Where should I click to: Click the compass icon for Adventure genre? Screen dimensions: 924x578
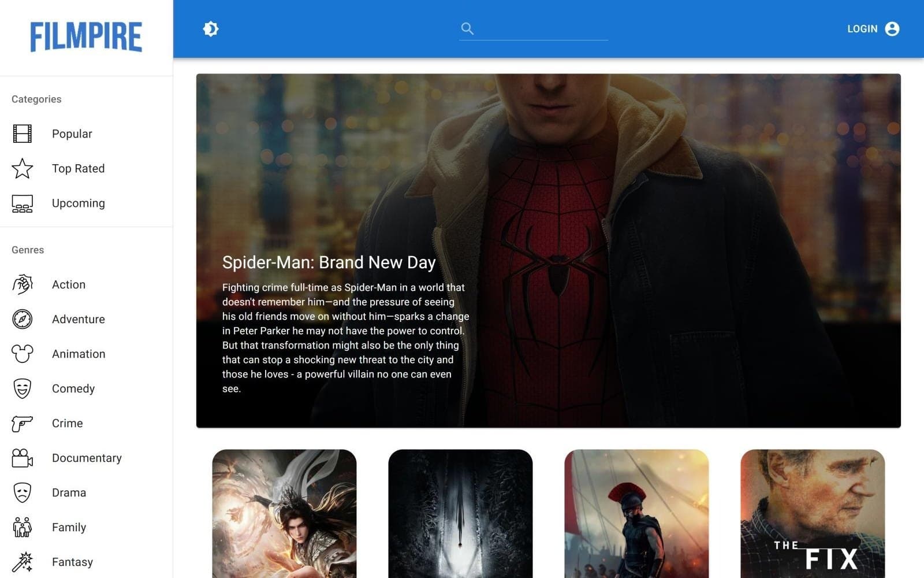click(x=23, y=319)
